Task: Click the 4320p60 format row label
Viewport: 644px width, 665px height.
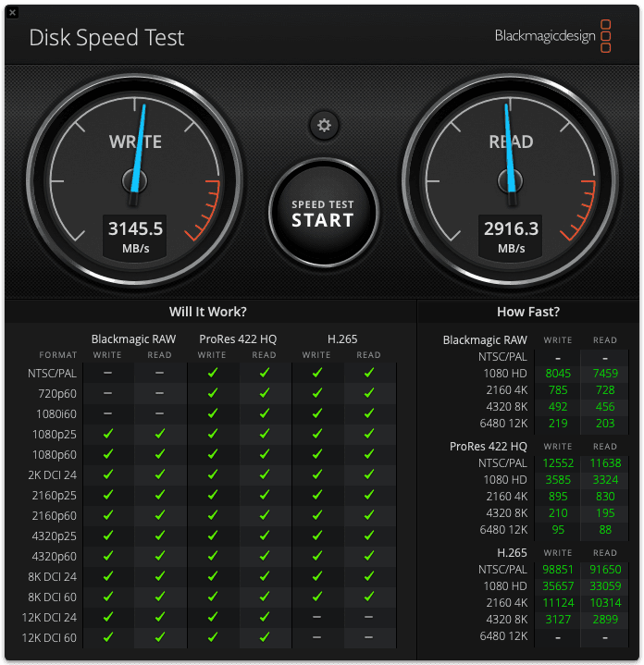Action: coord(55,557)
